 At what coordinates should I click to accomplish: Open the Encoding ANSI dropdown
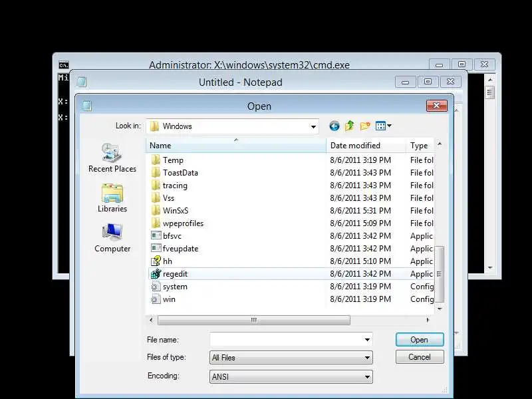(x=291, y=376)
